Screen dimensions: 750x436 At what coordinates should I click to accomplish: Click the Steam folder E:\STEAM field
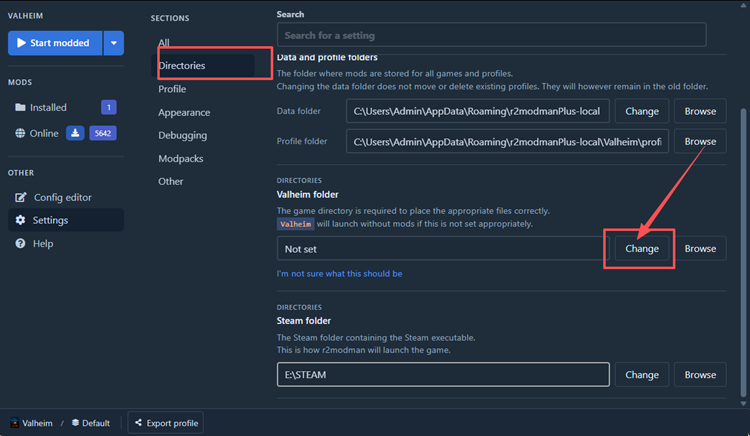[443, 375]
